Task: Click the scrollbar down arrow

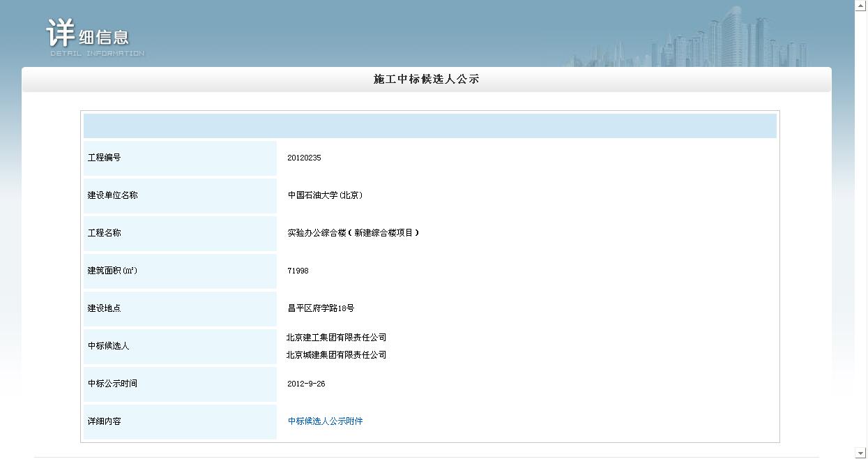Action: click(860, 453)
